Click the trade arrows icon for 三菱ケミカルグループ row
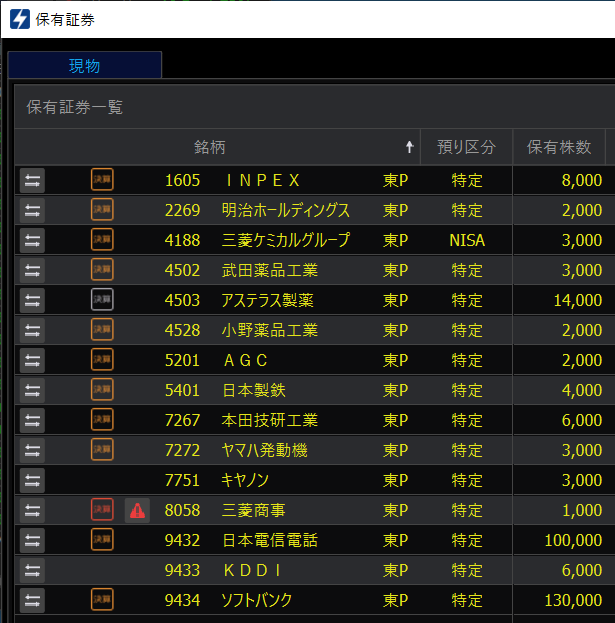615x623 pixels. [x=32, y=240]
